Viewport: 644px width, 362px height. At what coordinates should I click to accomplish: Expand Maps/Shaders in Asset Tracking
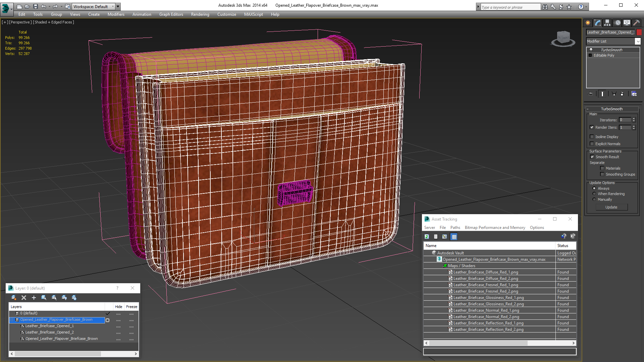coord(445,265)
